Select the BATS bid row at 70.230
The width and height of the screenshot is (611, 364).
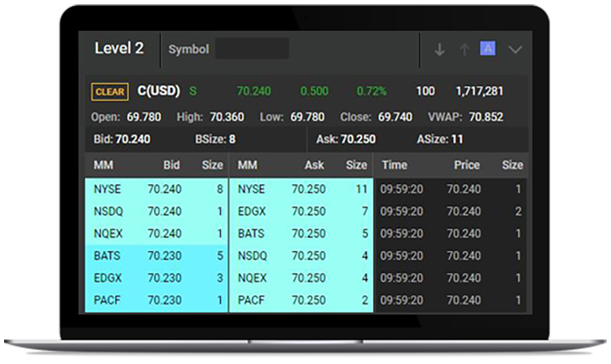(x=156, y=256)
